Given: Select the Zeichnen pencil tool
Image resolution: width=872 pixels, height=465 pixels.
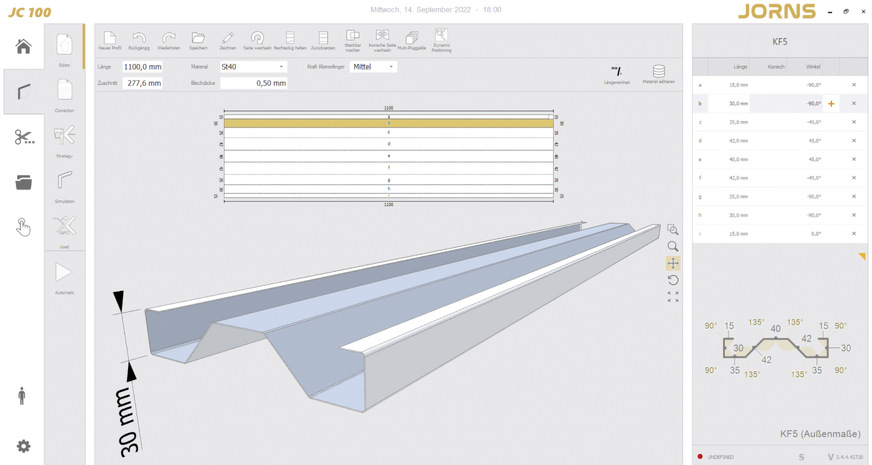Looking at the screenshot, I should 227,38.
